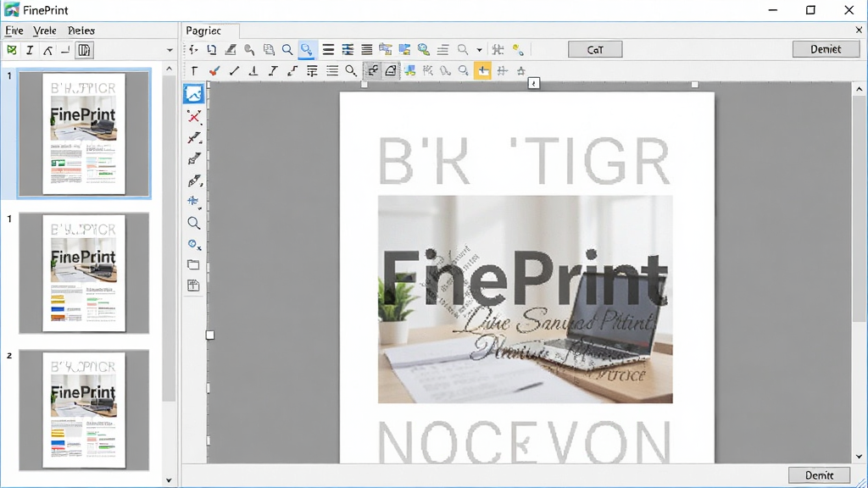Toggle the highlighted zoom selection tool
Viewport: 868px width, 488px height.
[x=306, y=50]
